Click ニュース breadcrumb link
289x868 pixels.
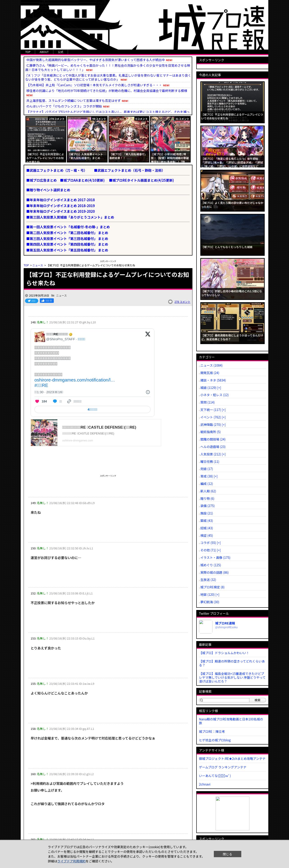pyautogui.click(x=38, y=265)
